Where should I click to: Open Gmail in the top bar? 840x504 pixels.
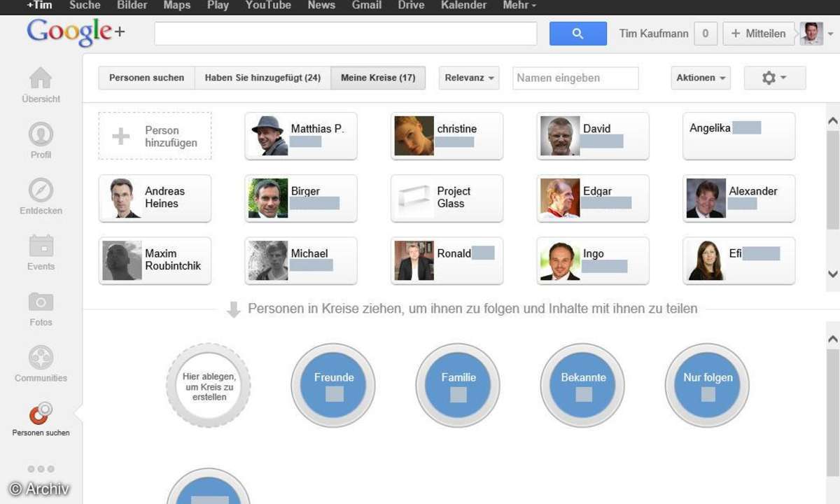(367, 6)
